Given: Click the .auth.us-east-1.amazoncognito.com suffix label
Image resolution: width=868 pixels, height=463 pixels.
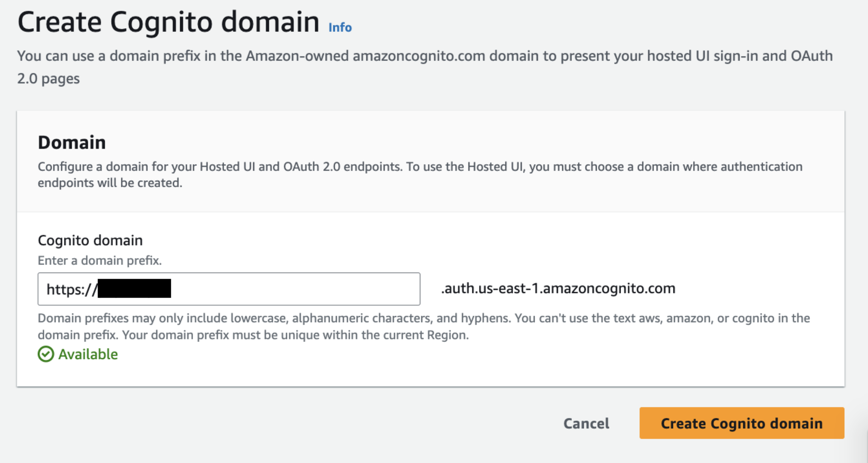Looking at the screenshot, I should click(x=557, y=288).
